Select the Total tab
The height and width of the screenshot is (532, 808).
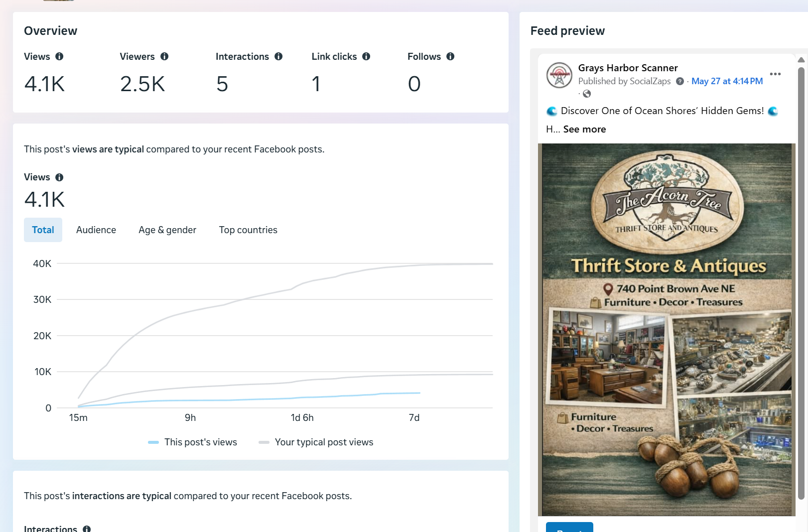click(43, 230)
